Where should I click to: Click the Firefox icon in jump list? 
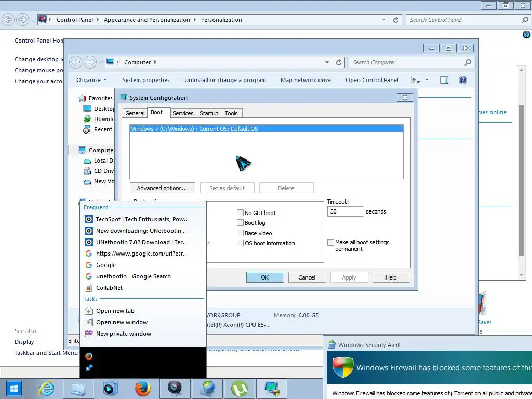(88, 356)
